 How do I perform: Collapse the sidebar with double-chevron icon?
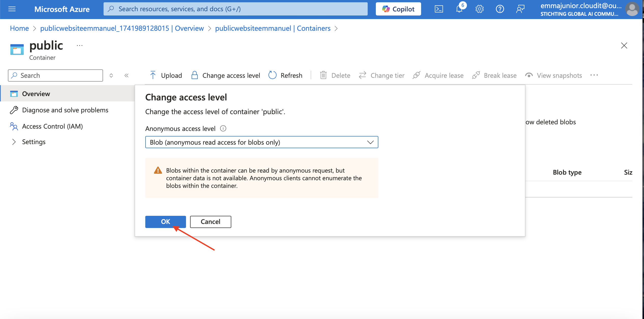[x=126, y=75]
